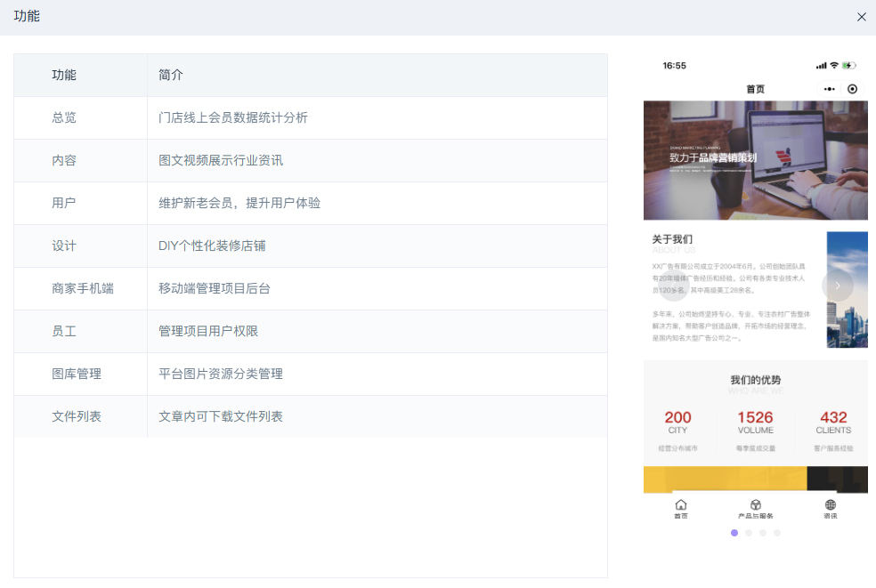Tap the mini-program circle target icon
Image resolution: width=876 pixels, height=588 pixels.
point(852,89)
